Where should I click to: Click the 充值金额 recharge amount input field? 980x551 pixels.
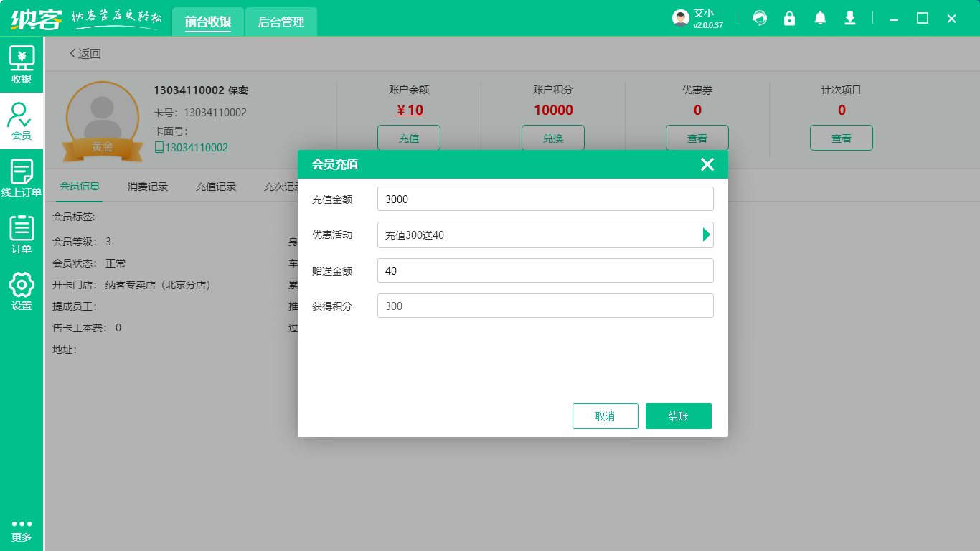[x=545, y=199]
